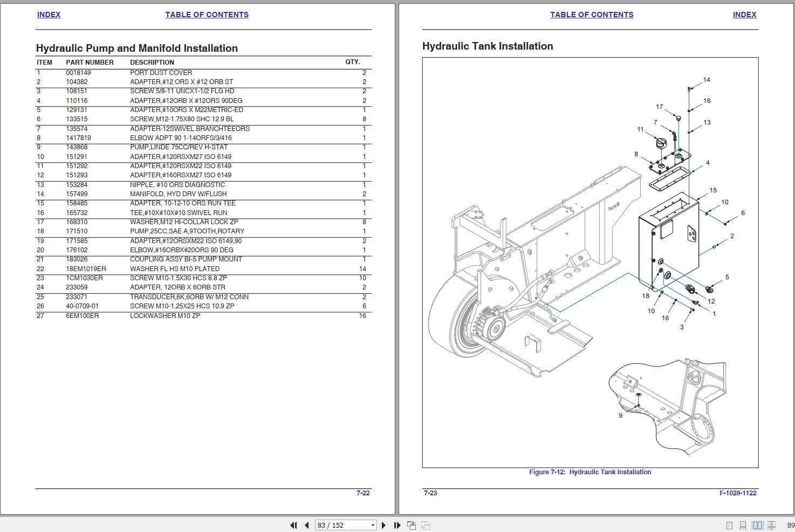Image resolution: width=795 pixels, height=532 pixels.
Task: Open TABLE OF CONTENTS link on left page
Action: point(207,15)
